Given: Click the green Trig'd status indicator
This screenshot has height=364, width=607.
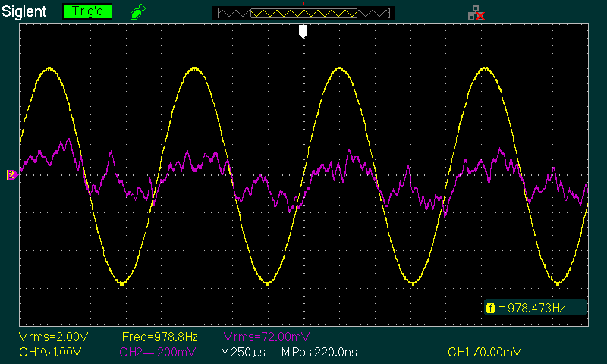Looking at the screenshot, I should (87, 11).
